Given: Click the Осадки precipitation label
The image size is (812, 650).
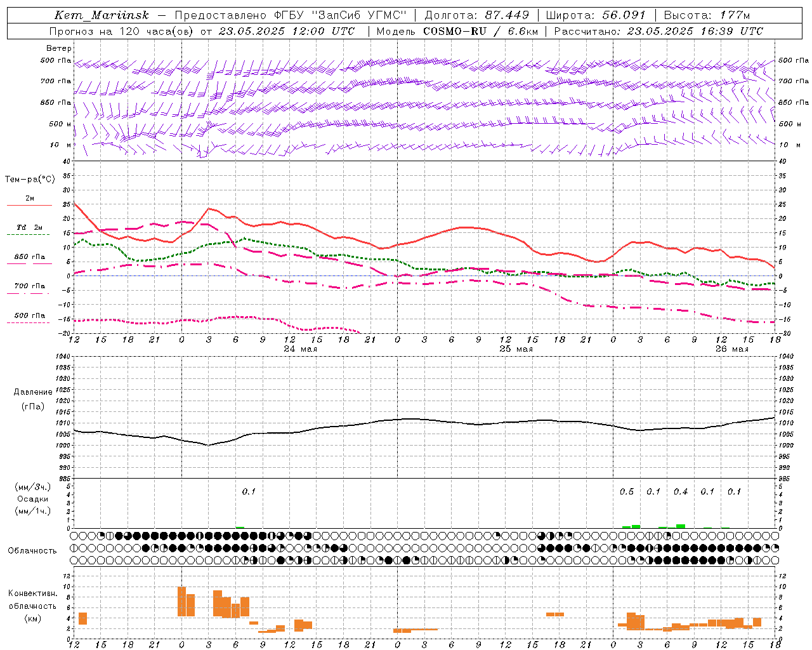Looking at the screenshot, I should pyautogui.click(x=33, y=499).
